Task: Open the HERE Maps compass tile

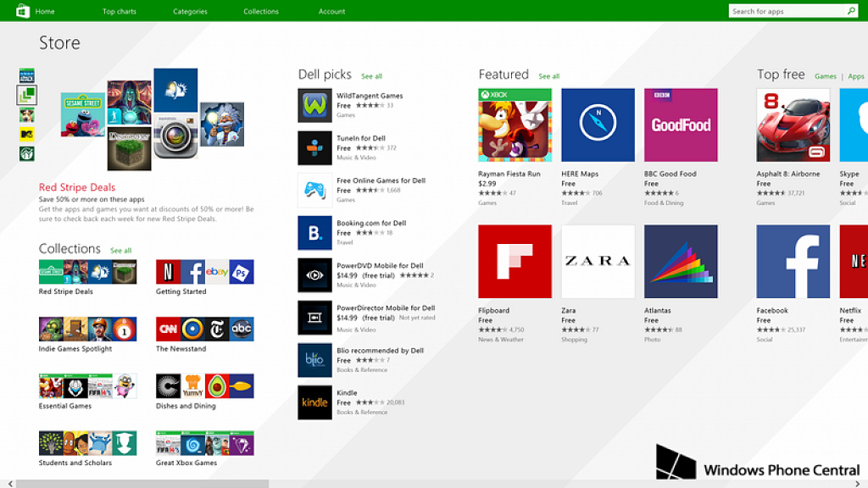Action: coord(598,125)
